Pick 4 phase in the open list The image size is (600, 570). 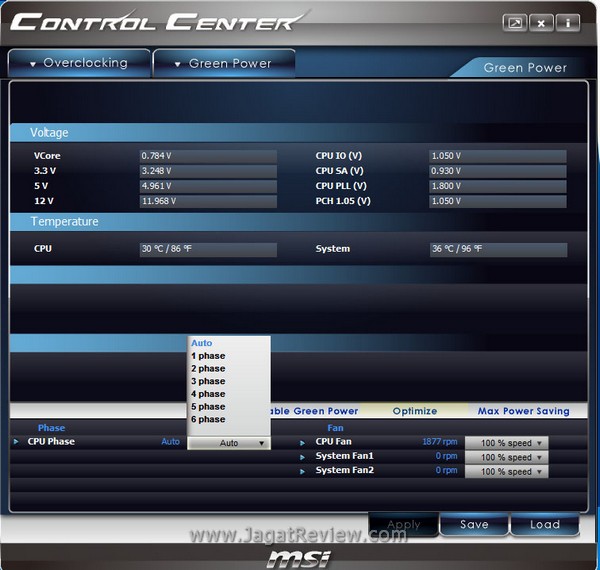[x=209, y=394]
